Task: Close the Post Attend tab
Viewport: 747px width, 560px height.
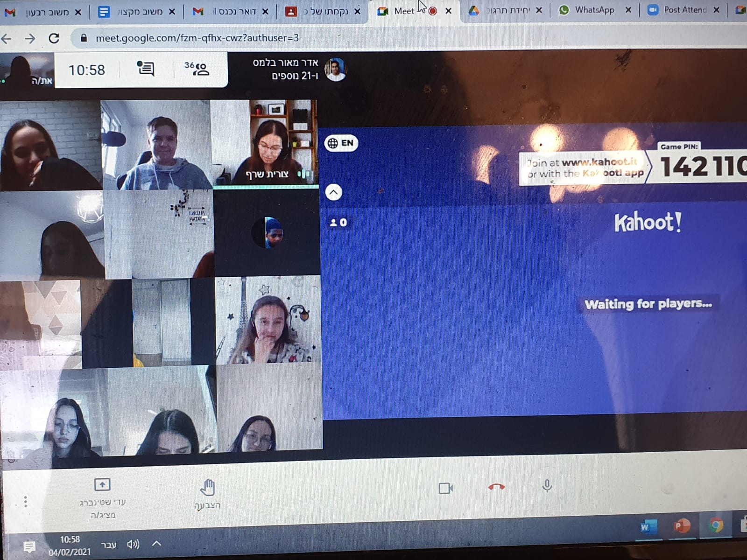Action: (716, 10)
